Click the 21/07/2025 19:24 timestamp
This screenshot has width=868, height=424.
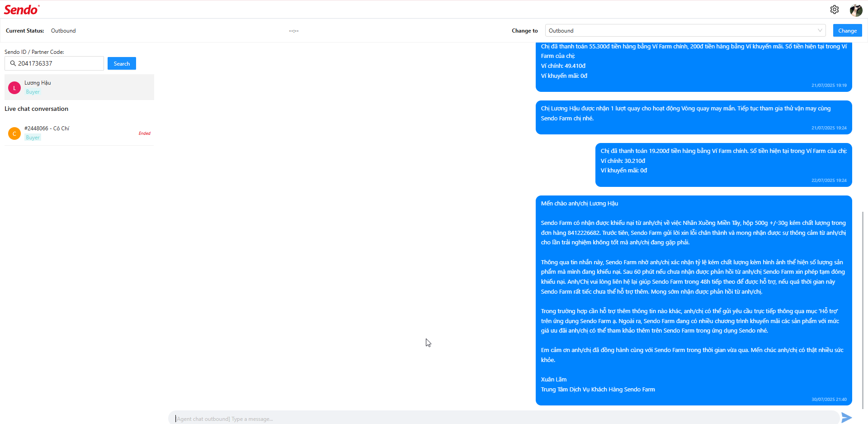point(829,128)
